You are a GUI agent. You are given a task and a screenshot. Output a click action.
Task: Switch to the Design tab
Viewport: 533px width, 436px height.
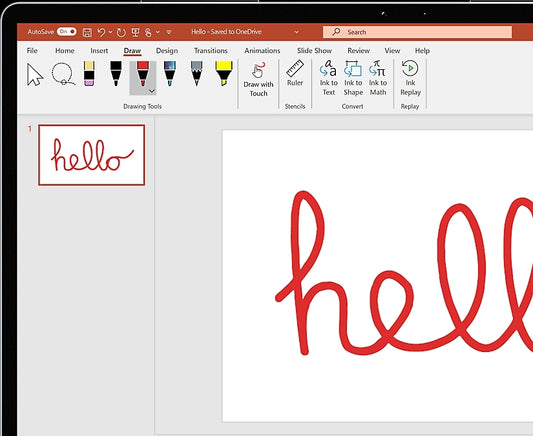[x=167, y=51]
